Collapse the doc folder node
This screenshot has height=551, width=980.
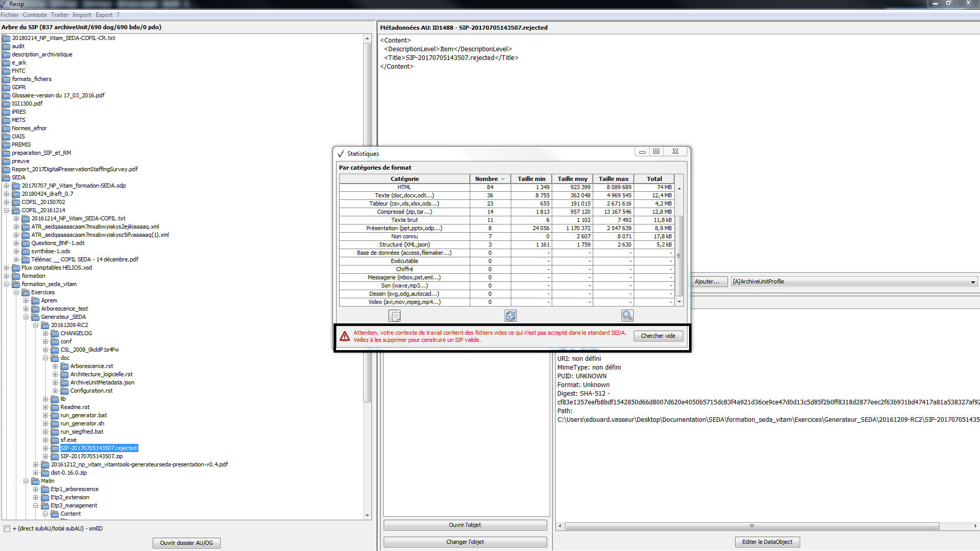(x=46, y=358)
